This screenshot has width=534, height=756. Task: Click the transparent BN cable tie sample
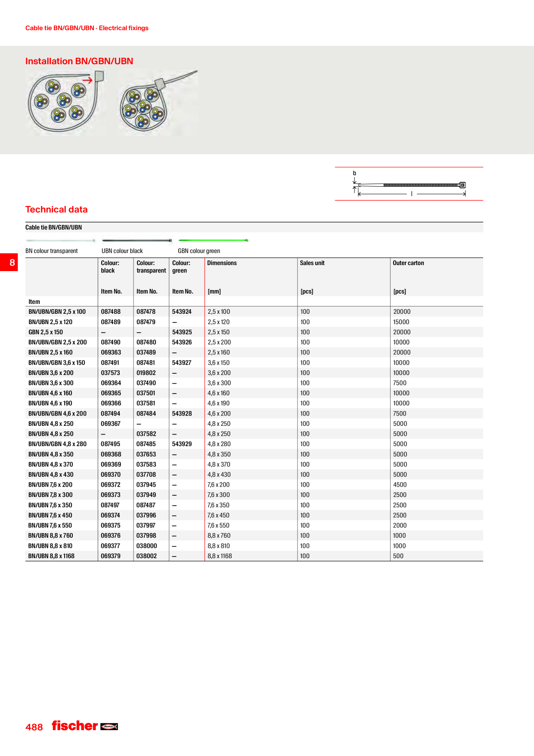point(61,240)
